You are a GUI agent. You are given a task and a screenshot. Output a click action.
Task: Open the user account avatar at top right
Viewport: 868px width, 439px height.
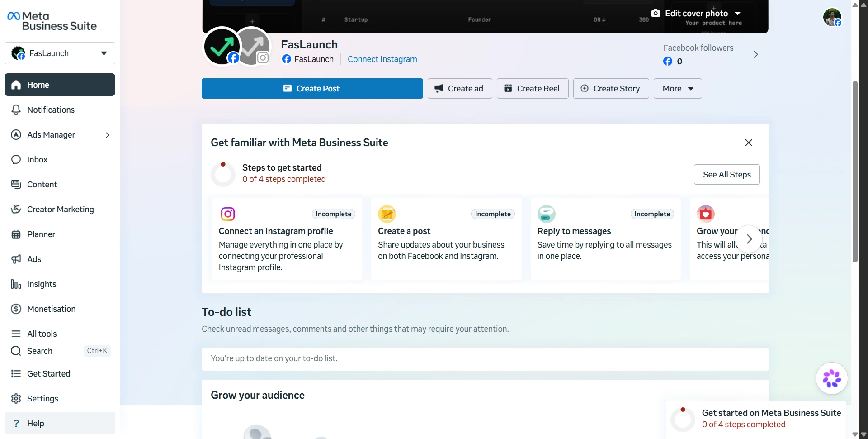coord(832,17)
